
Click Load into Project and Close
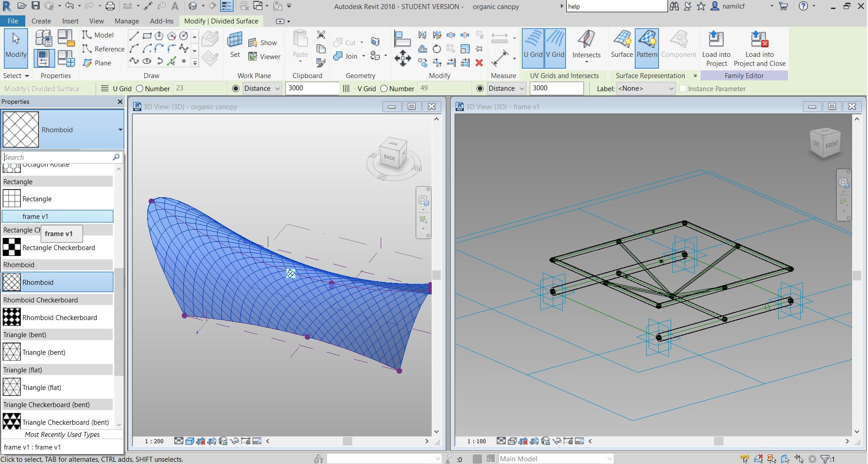pos(760,48)
